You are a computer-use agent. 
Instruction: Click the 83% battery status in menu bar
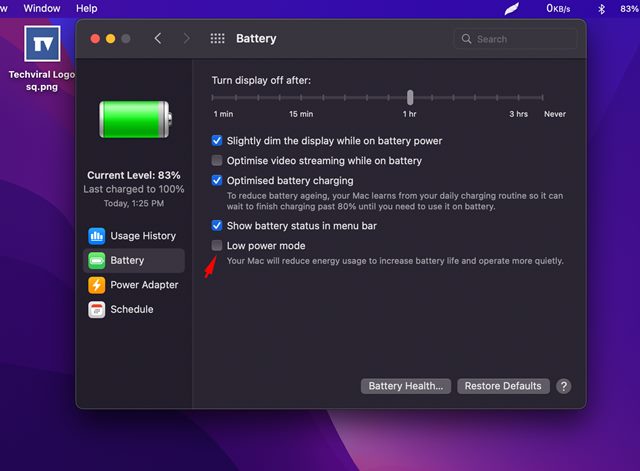click(x=629, y=9)
